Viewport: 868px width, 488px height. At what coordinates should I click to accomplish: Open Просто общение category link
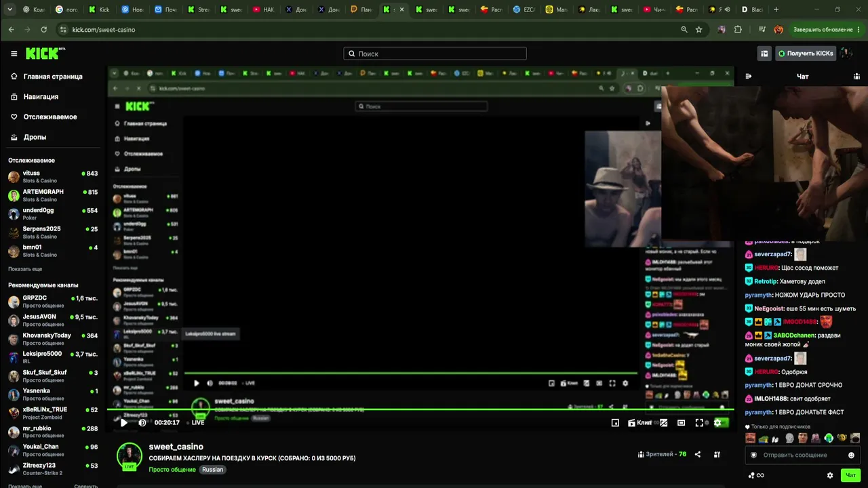172,470
